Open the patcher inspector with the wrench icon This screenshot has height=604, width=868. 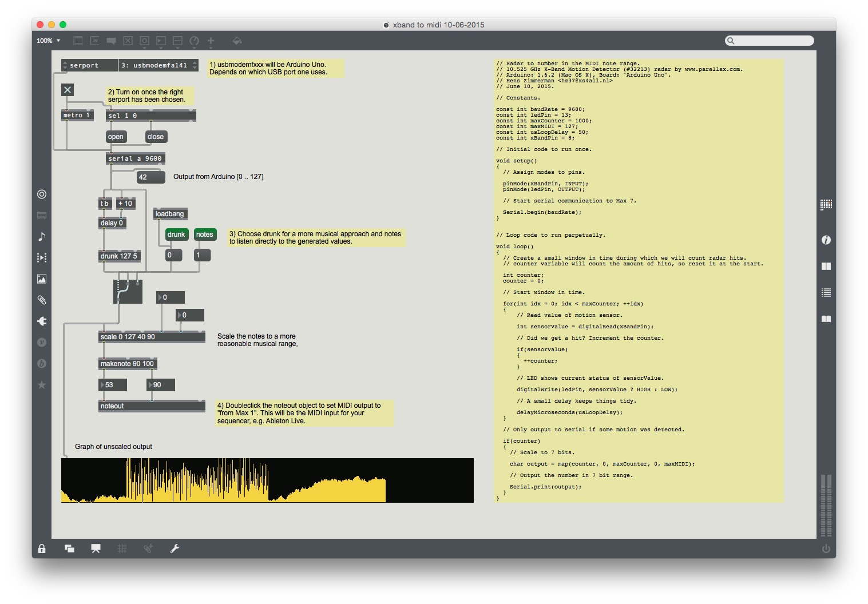click(x=175, y=549)
